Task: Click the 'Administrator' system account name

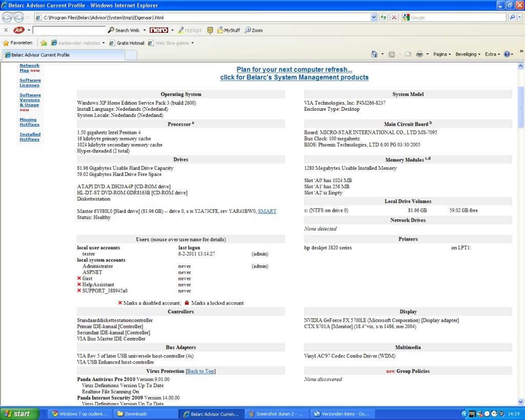Action: (97, 266)
